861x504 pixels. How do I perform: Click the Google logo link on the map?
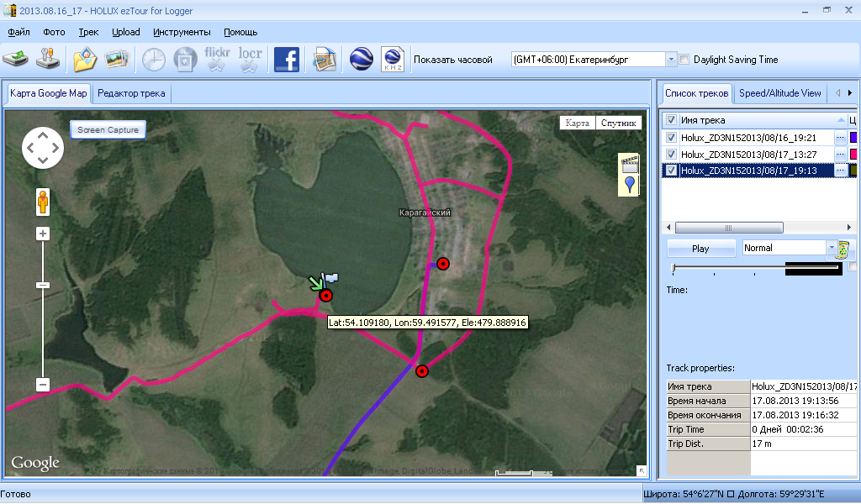35,464
